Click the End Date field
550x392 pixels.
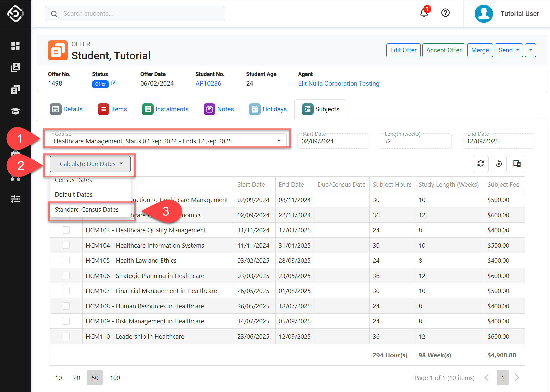pos(498,141)
